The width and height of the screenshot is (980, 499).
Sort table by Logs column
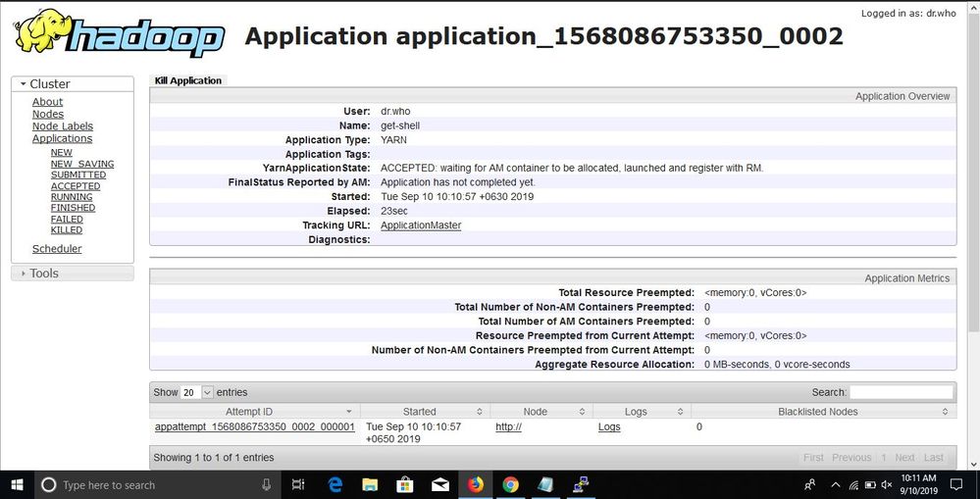pos(642,412)
